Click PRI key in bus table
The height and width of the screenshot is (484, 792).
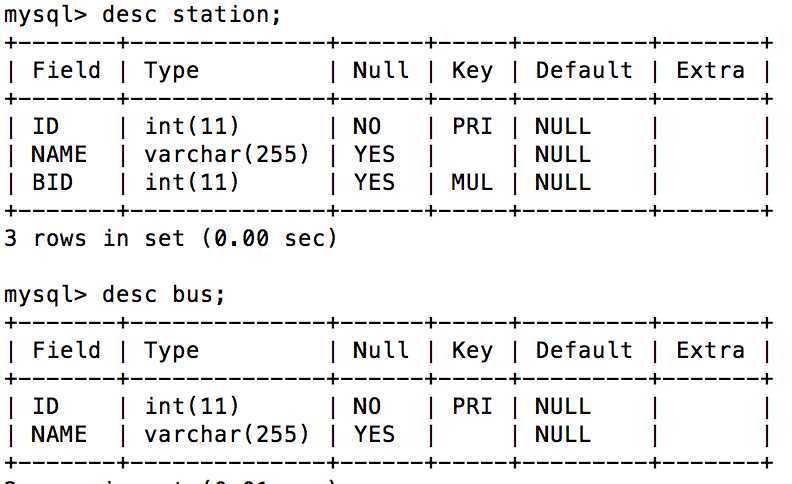tap(472, 407)
